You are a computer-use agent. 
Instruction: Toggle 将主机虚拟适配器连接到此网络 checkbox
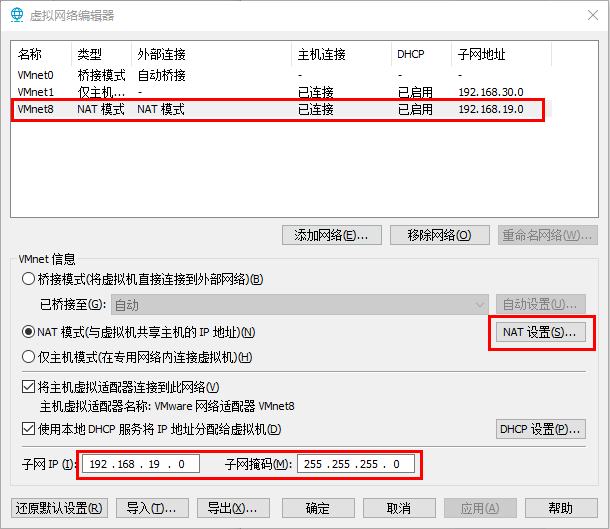click(x=28, y=387)
